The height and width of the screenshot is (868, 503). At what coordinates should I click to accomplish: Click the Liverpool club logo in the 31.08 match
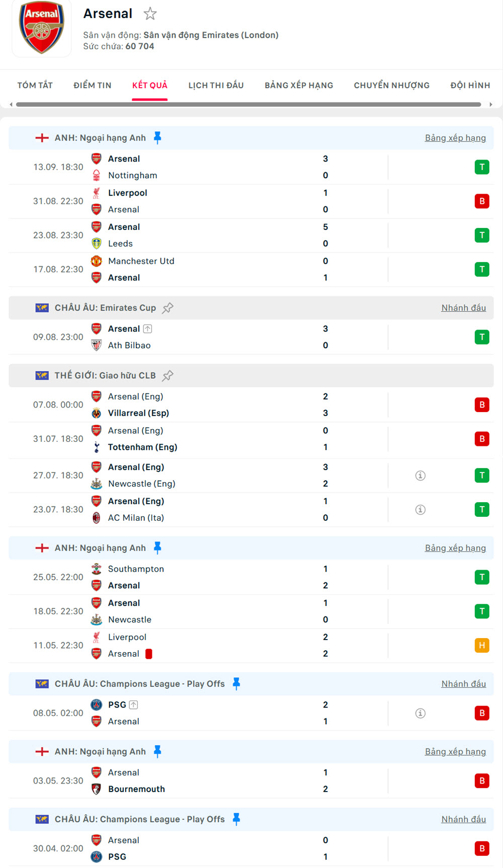[x=97, y=193]
